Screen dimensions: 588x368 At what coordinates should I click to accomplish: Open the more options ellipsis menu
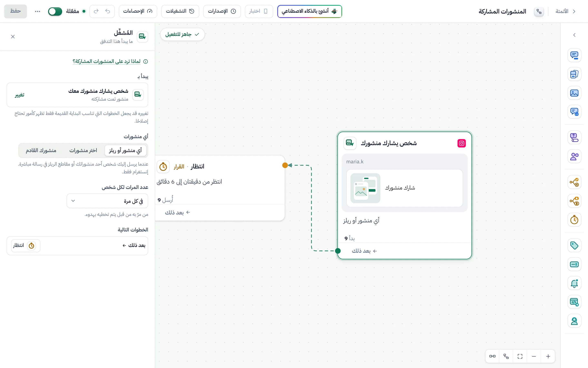(x=37, y=11)
